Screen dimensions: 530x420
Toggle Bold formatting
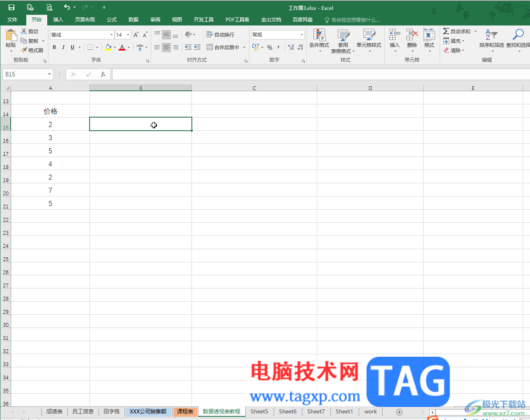click(54, 47)
